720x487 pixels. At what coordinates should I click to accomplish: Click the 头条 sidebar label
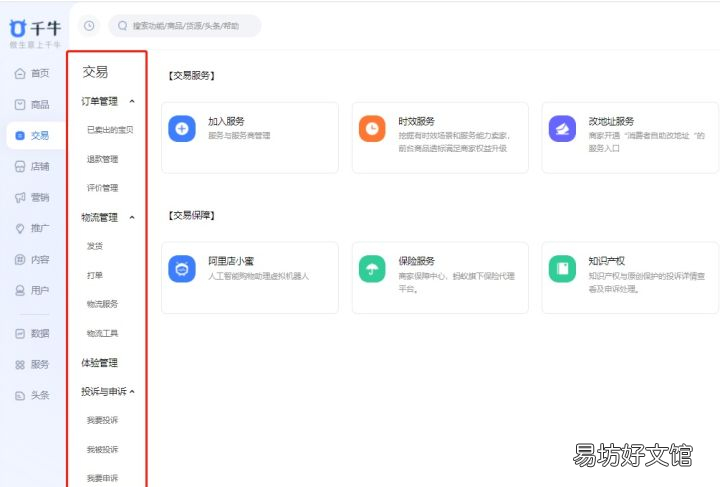pos(40,395)
